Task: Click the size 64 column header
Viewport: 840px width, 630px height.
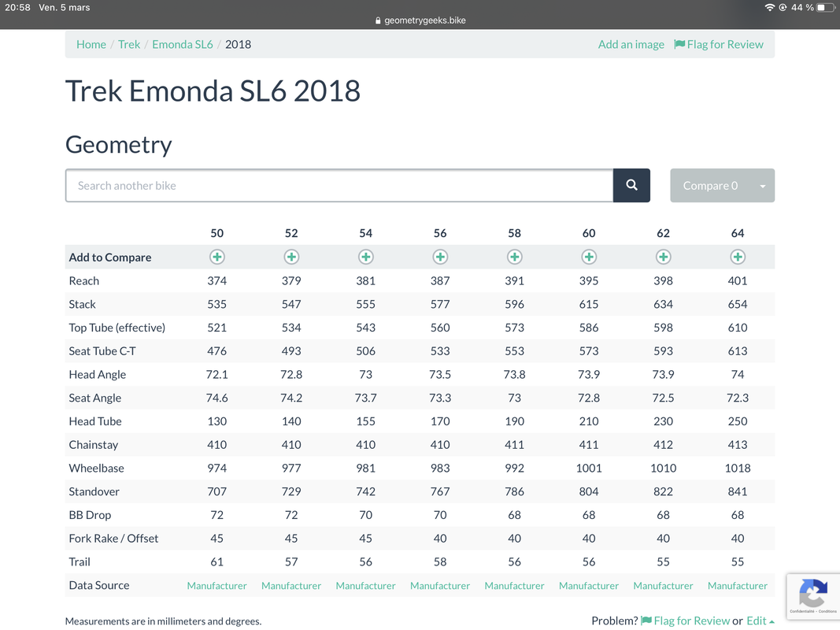Action: pyautogui.click(x=738, y=233)
